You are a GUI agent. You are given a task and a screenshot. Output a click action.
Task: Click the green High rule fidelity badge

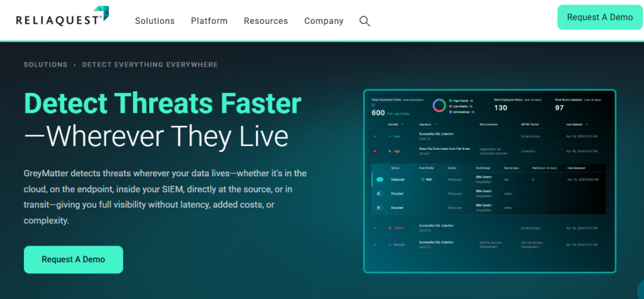coord(426,180)
